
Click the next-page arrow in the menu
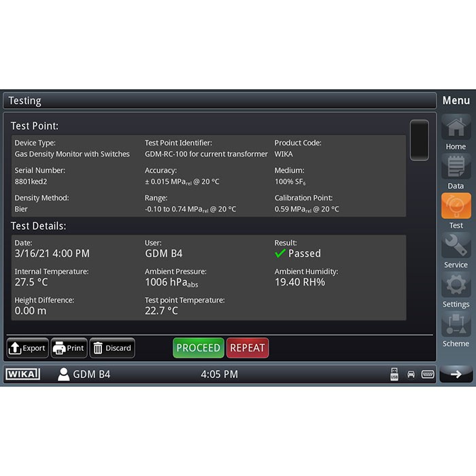(x=456, y=374)
